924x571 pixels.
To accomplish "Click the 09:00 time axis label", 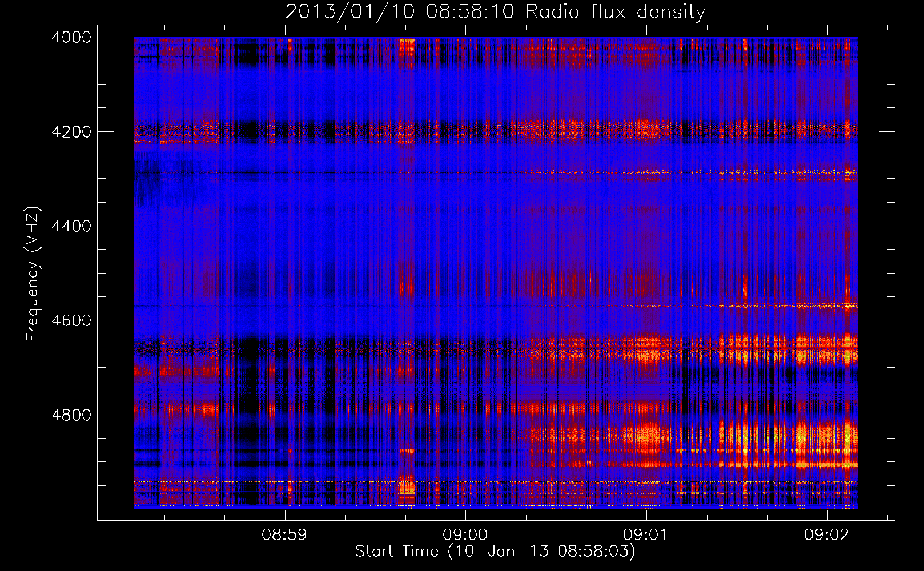I will [465, 535].
